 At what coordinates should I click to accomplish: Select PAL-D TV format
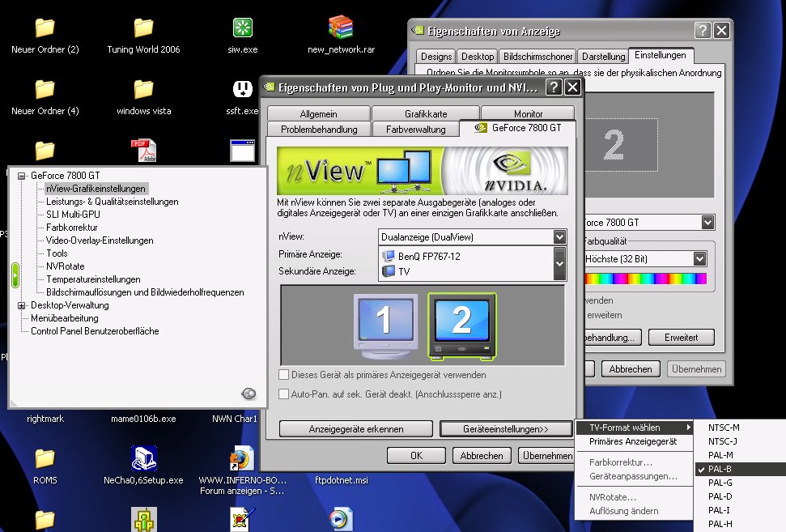pos(740,496)
